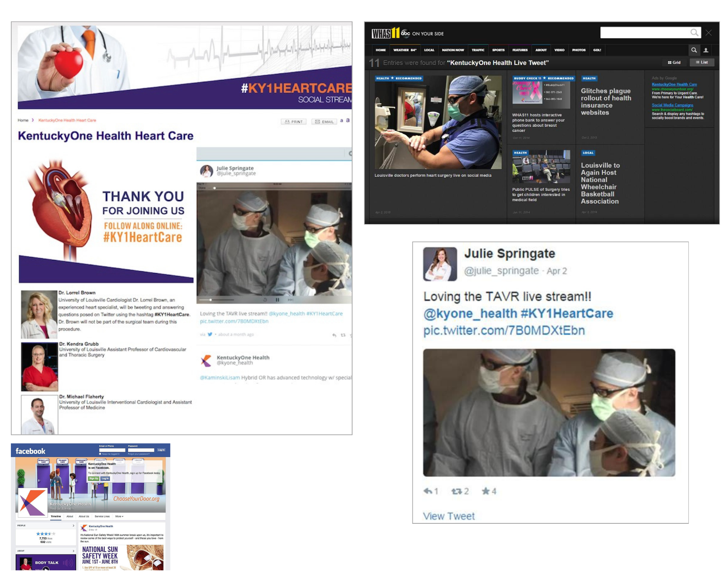Click the larger 'a' text size control
This screenshot has width=728, height=582.
(348, 120)
